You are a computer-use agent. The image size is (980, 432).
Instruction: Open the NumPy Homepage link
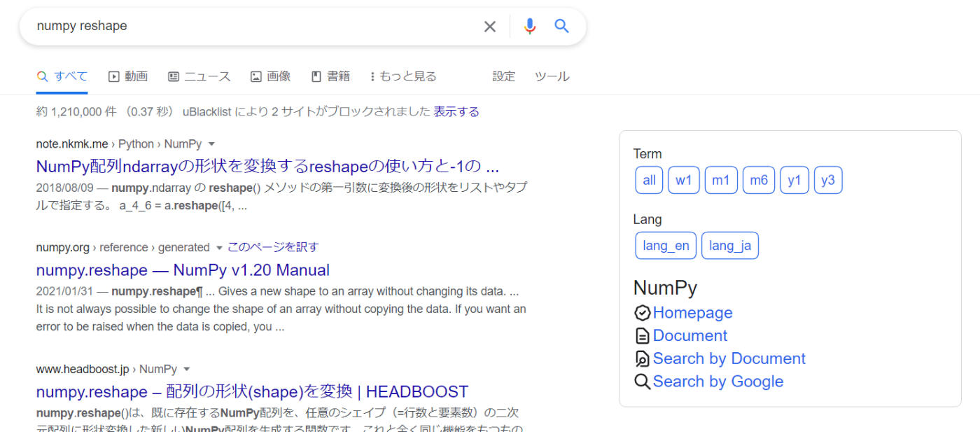point(692,313)
